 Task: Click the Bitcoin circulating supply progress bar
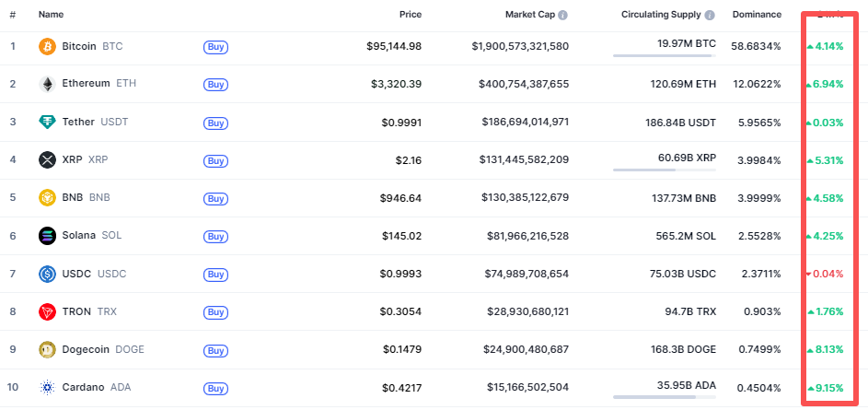[664, 56]
